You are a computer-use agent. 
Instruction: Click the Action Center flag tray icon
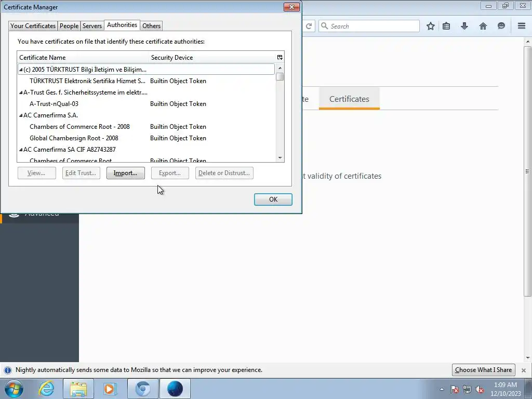455,389
